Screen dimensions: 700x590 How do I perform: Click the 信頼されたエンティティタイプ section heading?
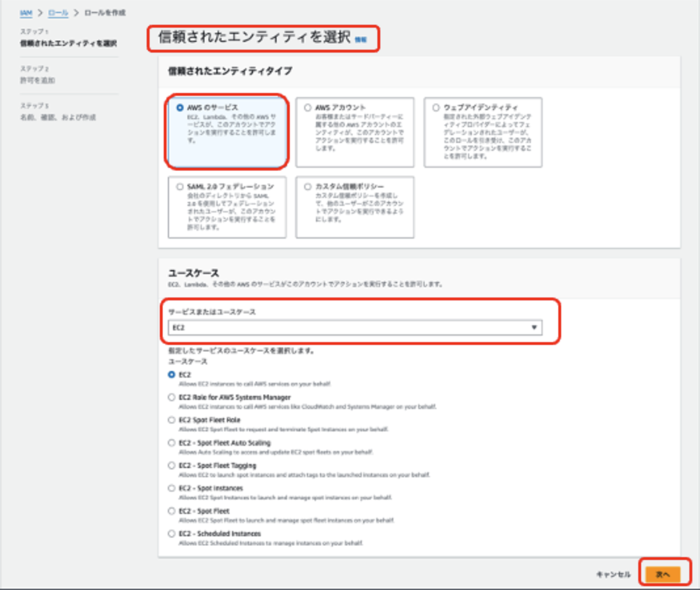[x=230, y=71]
